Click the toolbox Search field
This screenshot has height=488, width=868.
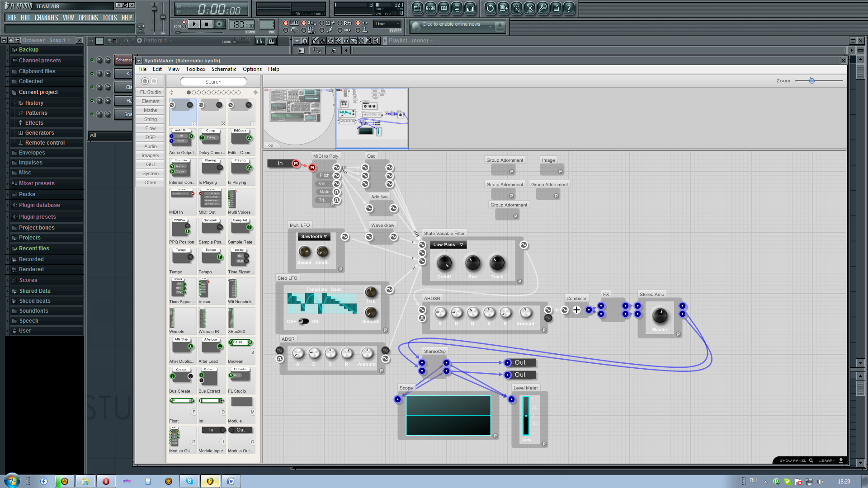point(213,82)
